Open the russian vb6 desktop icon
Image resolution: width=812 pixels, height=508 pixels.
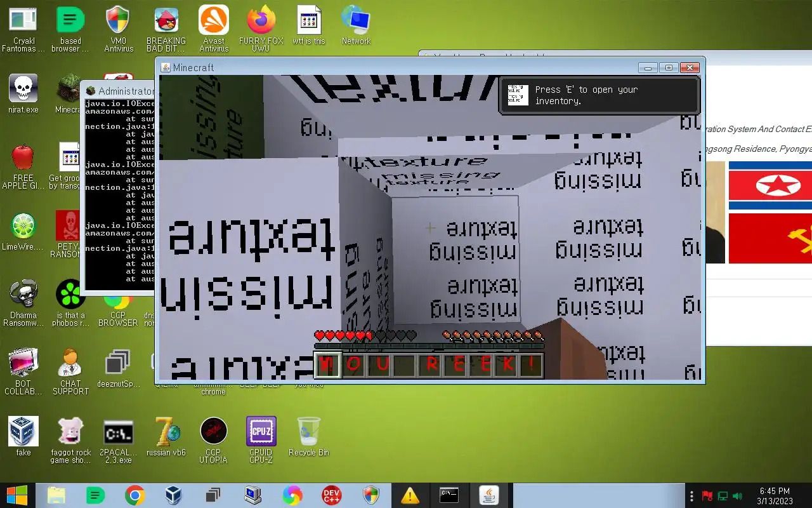pos(166,437)
